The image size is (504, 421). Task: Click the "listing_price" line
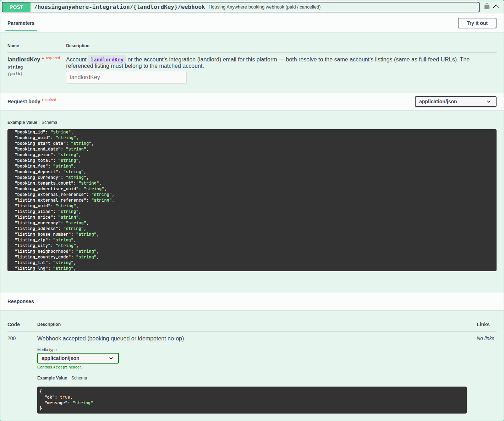click(48, 217)
